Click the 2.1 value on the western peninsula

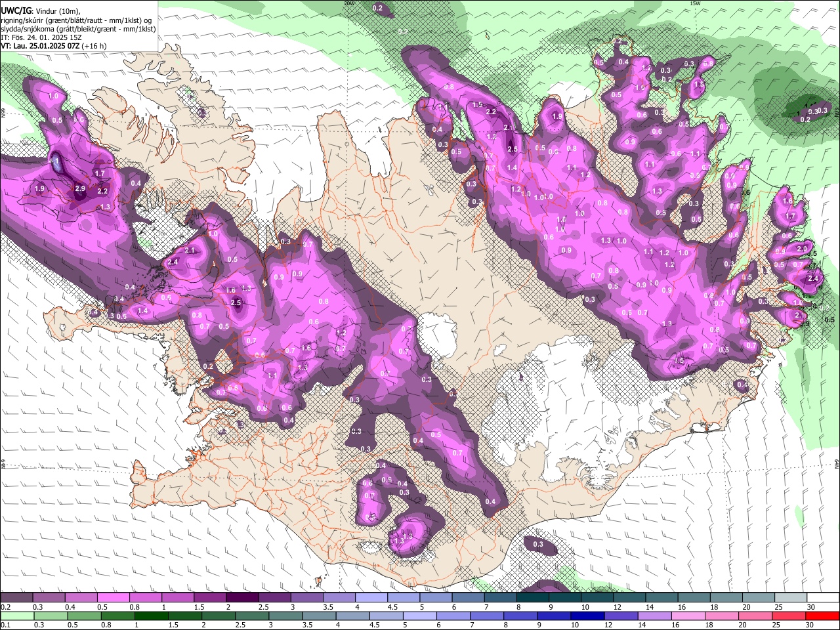(190, 251)
